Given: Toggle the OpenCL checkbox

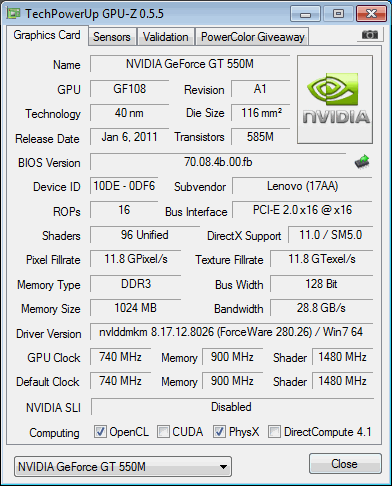Looking at the screenshot, I should pyautogui.click(x=100, y=431).
